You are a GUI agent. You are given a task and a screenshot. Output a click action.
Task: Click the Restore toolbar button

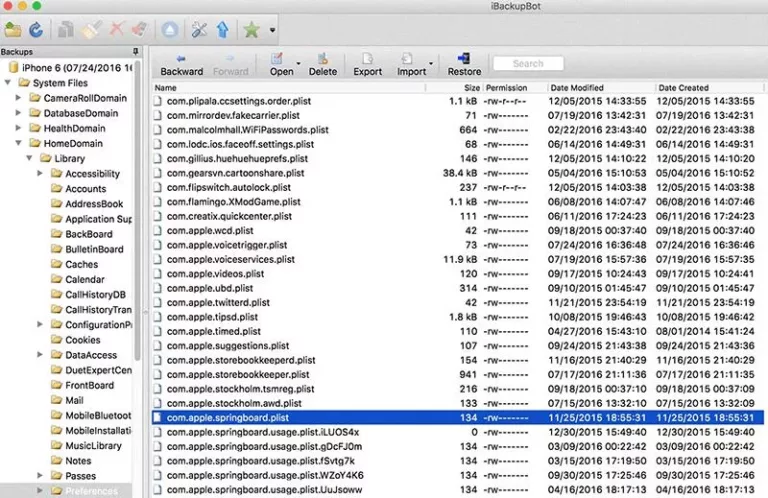click(x=464, y=65)
